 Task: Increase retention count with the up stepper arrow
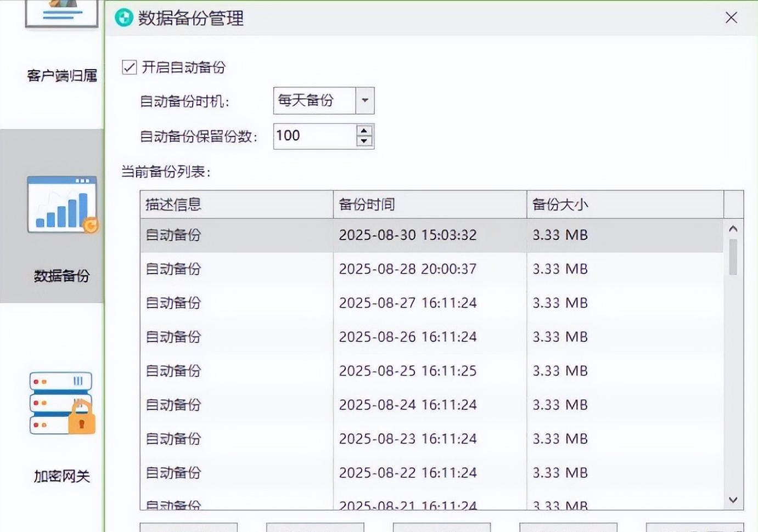(363, 132)
